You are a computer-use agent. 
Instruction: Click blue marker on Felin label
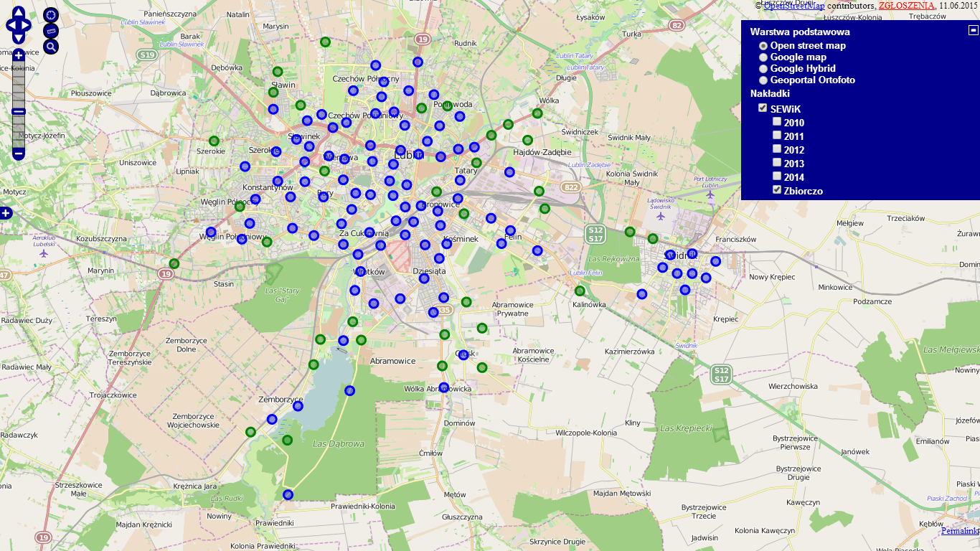pos(511,231)
